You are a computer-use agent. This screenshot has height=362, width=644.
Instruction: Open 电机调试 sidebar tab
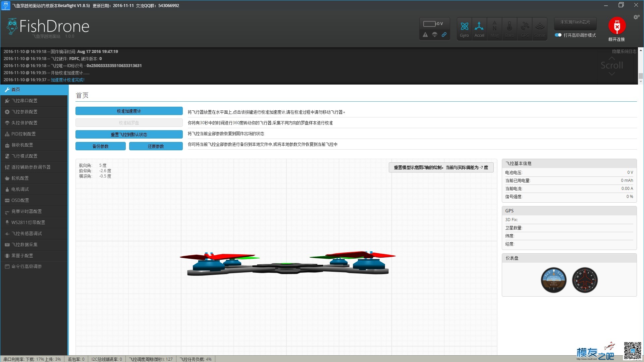(x=34, y=189)
